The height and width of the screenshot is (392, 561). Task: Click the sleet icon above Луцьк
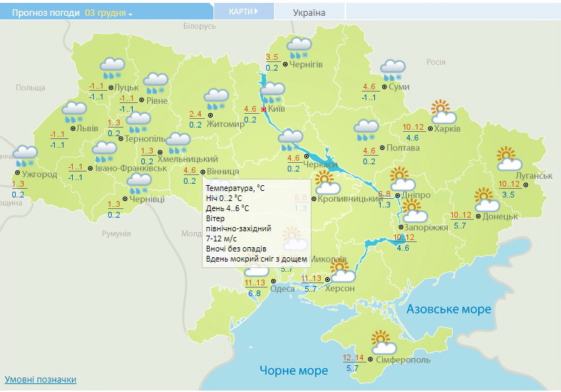point(112,67)
